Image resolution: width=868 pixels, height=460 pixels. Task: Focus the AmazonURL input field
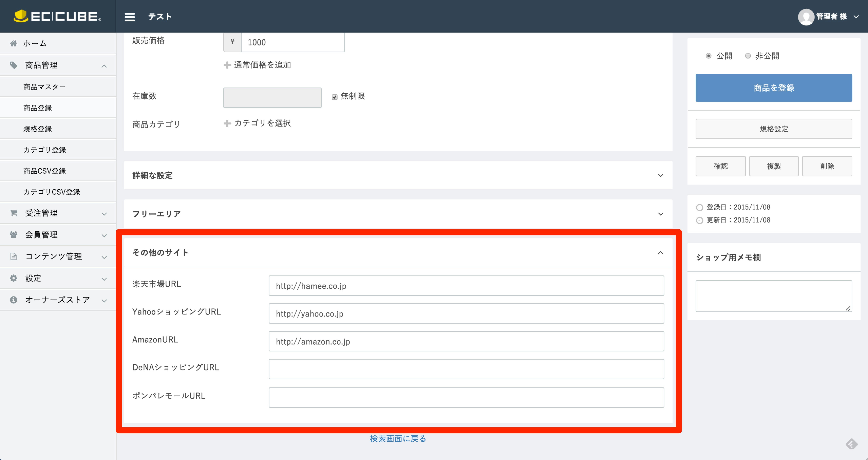(466, 341)
